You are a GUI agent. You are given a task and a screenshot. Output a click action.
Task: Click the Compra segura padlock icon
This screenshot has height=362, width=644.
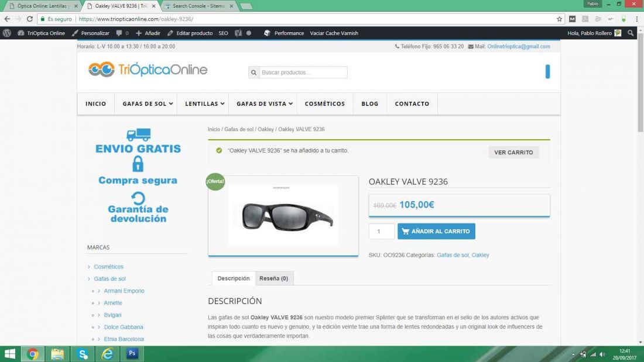pos(138,164)
